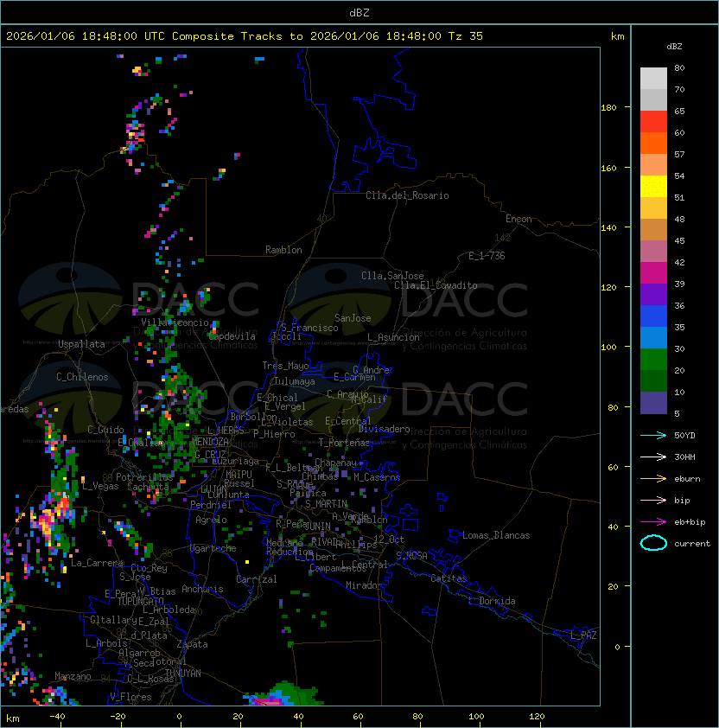Pick the bright yellow 54–51 dBZ swatch
719x728 pixels.
(653, 186)
